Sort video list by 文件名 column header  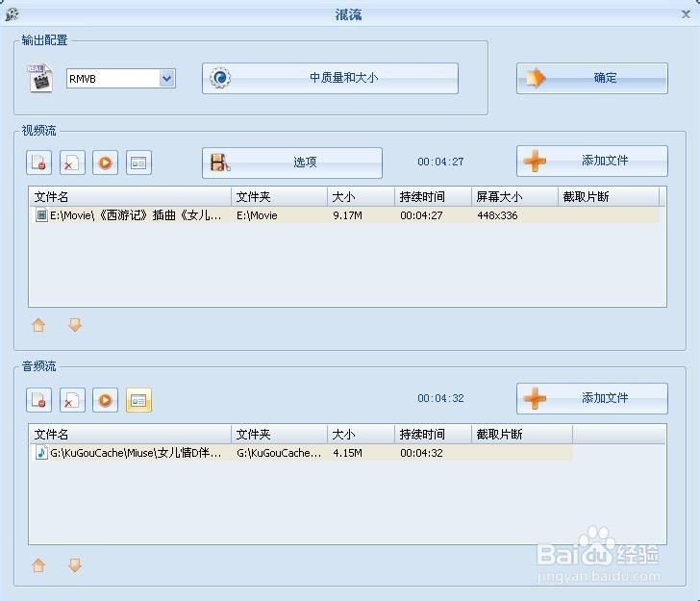click(131, 196)
